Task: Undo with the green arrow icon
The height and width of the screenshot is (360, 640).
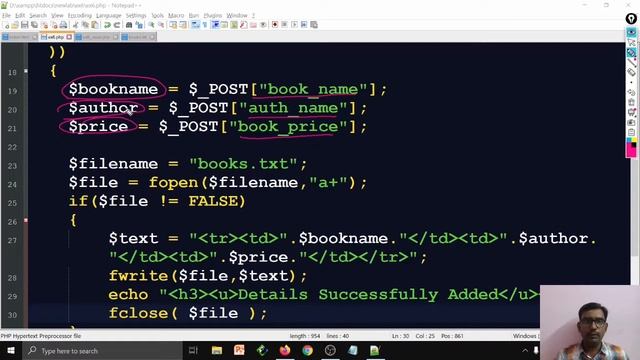Action: click(107, 25)
